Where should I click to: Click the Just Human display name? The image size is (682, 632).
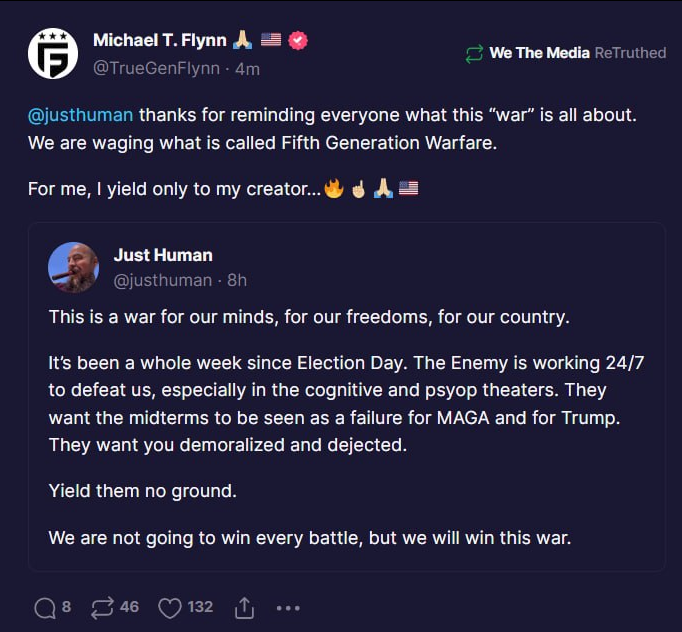pos(163,255)
